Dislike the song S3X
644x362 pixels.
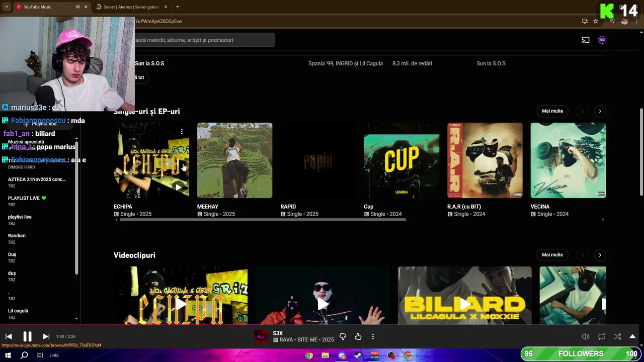point(343,336)
